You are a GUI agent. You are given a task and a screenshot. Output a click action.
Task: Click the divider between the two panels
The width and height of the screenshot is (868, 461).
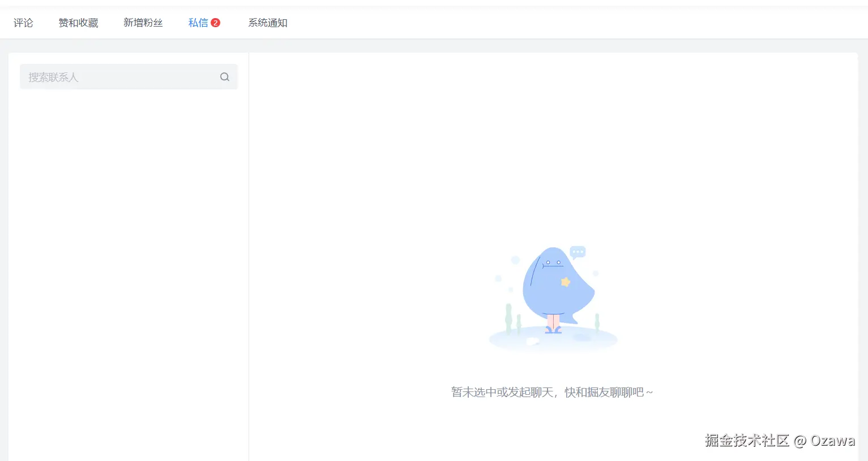pos(249,255)
